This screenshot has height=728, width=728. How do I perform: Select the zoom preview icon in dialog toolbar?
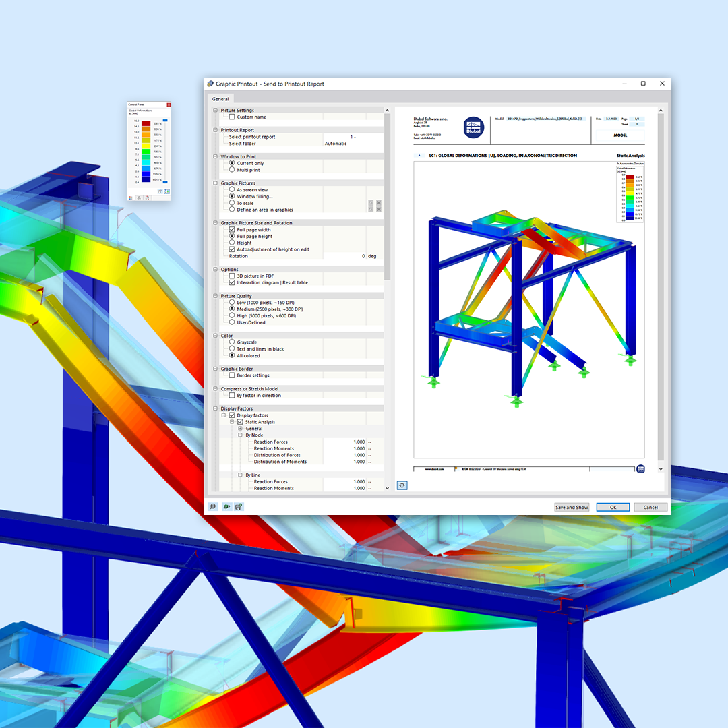(x=214, y=506)
